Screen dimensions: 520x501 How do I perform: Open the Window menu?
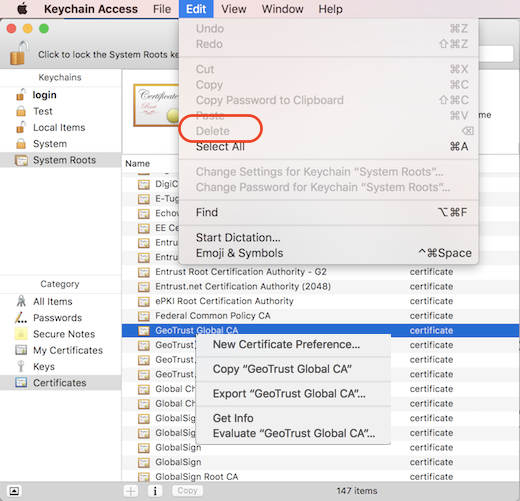282,9
